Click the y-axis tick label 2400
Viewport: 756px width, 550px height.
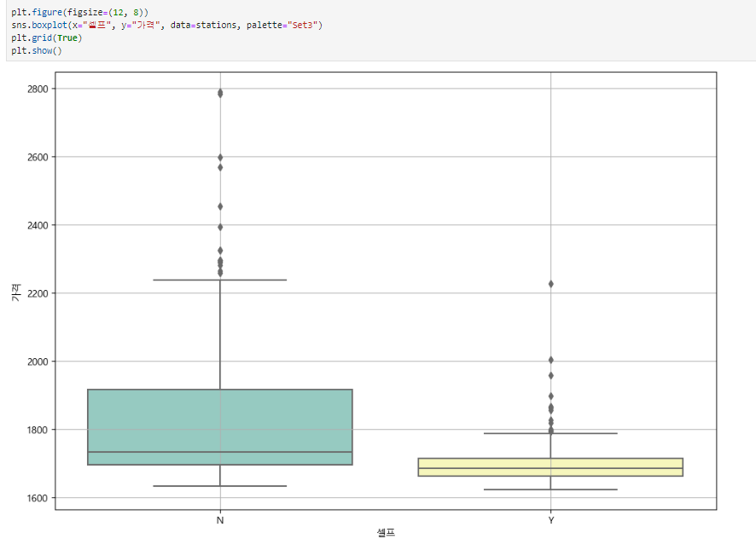[38, 226]
